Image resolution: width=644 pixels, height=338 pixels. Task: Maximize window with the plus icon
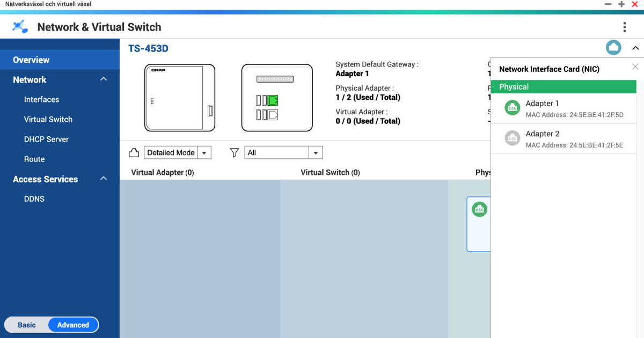(x=621, y=4)
